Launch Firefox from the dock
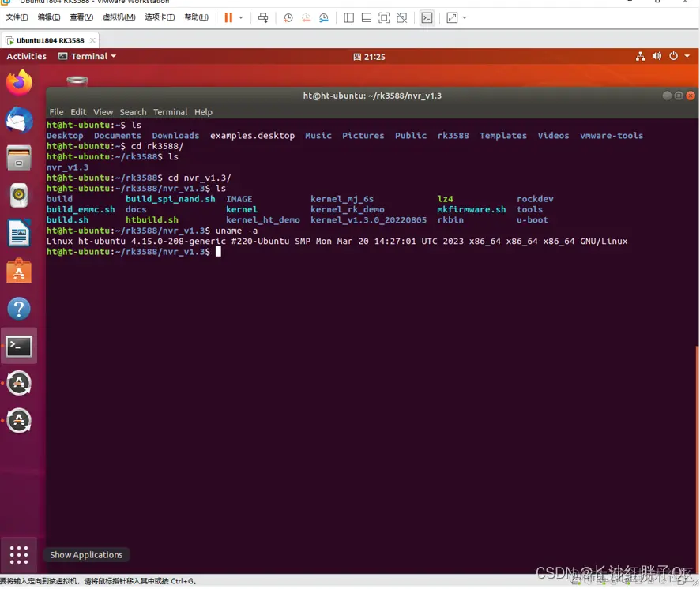 click(x=19, y=83)
